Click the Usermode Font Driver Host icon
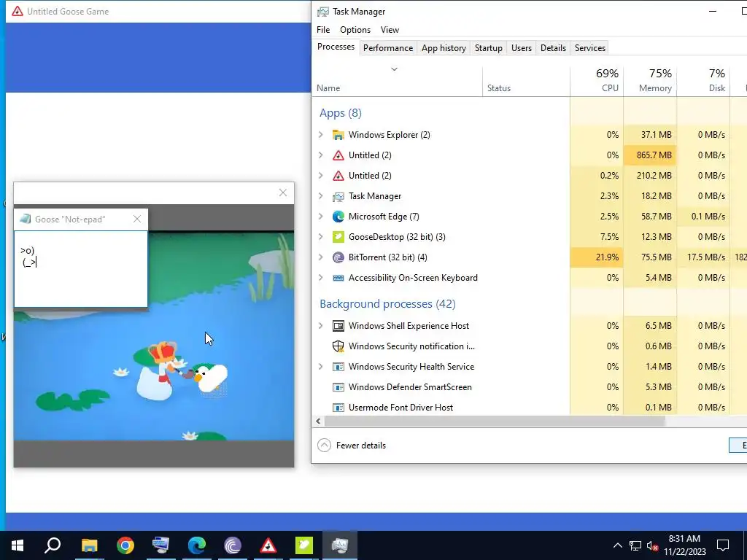 338,408
